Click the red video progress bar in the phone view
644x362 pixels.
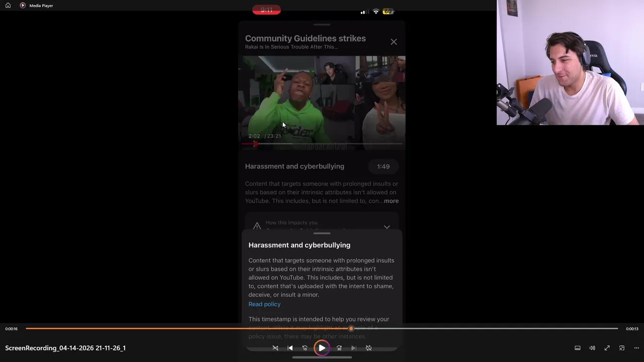(322, 144)
